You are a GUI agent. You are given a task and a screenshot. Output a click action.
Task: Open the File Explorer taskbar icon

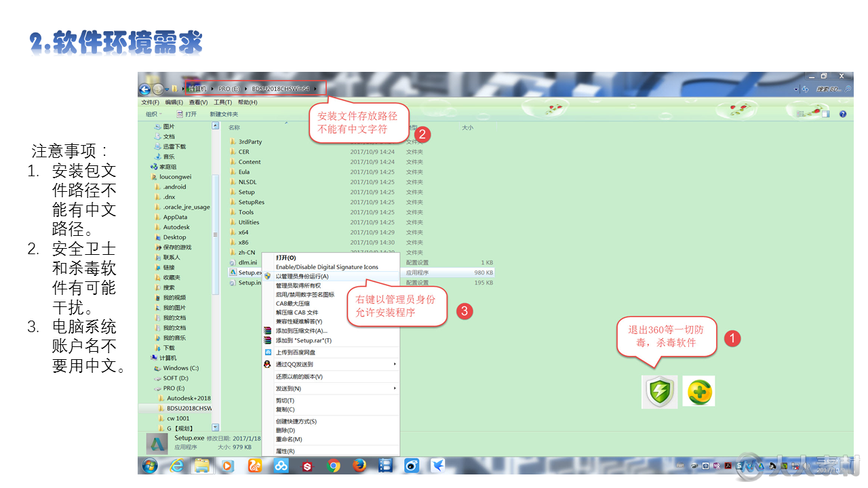pos(202,466)
